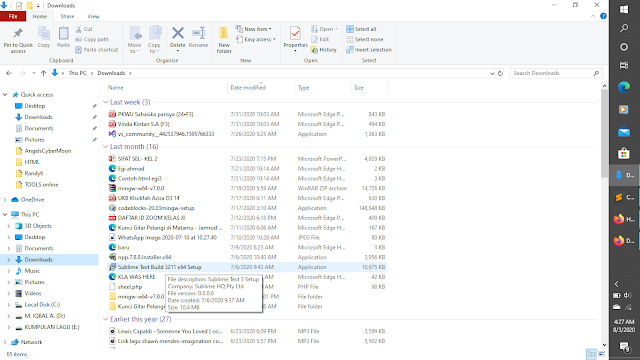640x360 pixels.
Task: Open Network in navigation pane
Action: (x=31, y=342)
